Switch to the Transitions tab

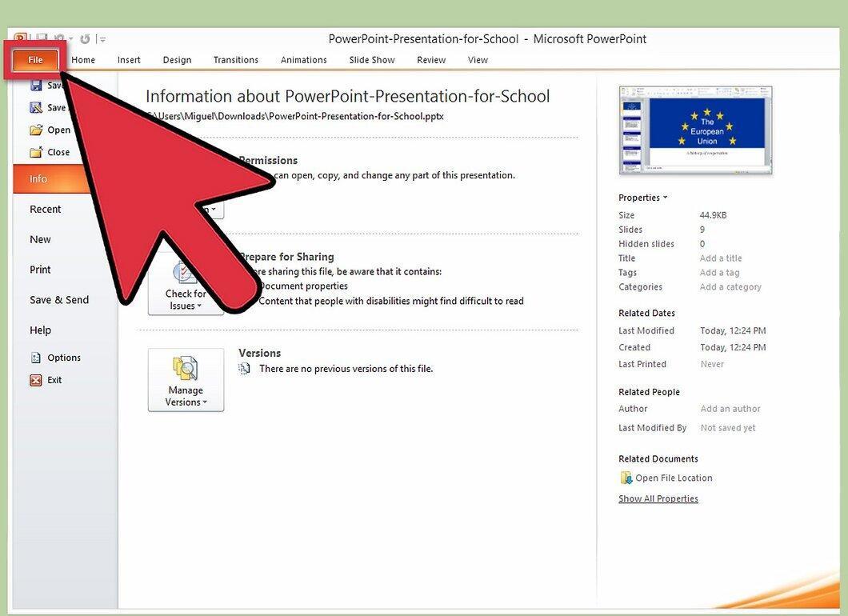pyautogui.click(x=236, y=60)
